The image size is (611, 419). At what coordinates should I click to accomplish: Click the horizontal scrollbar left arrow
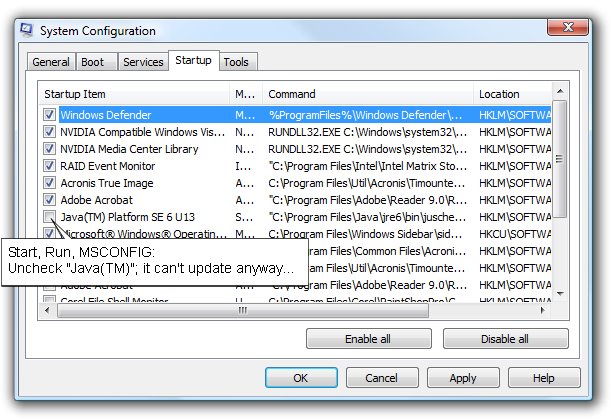click(47, 310)
